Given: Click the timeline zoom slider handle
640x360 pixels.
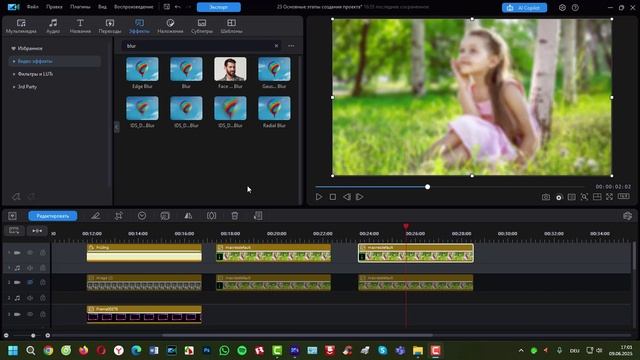Looking at the screenshot, I should pos(33,336).
